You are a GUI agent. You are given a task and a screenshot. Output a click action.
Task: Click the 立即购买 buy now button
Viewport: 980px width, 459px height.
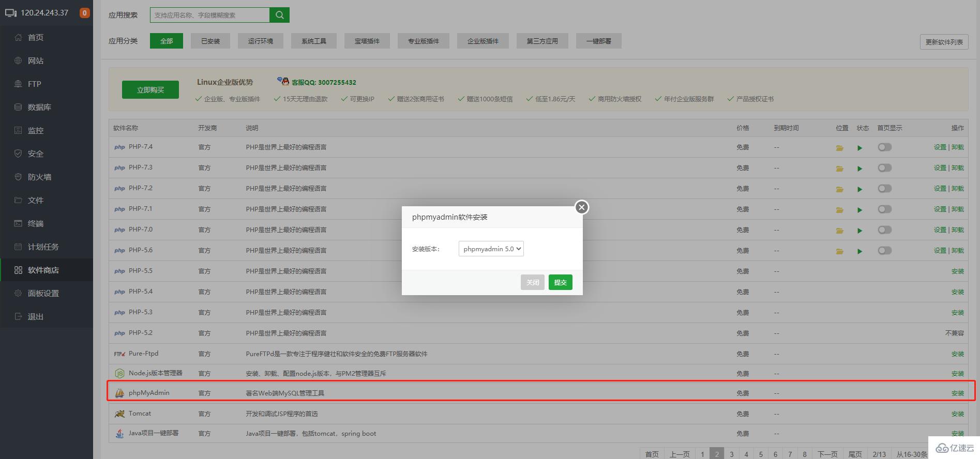coord(150,89)
